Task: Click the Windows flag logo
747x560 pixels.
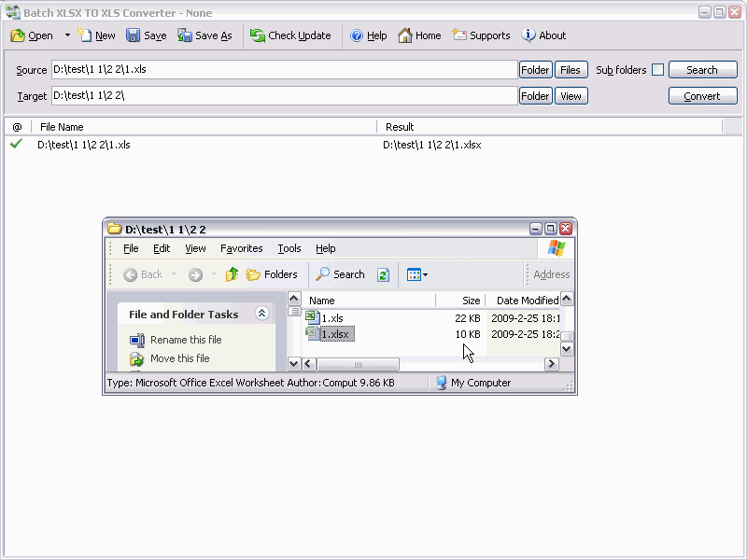Action: coord(556,248)
